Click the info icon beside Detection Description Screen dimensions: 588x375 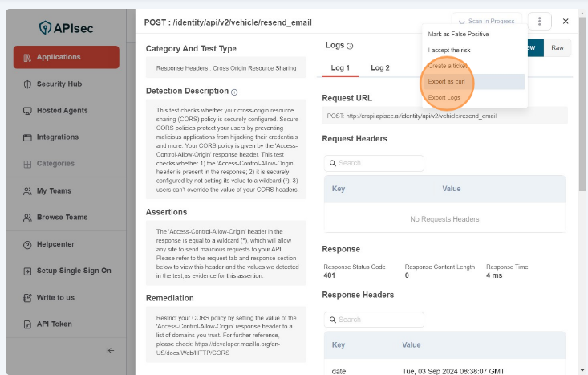click(x=234, y=92)
